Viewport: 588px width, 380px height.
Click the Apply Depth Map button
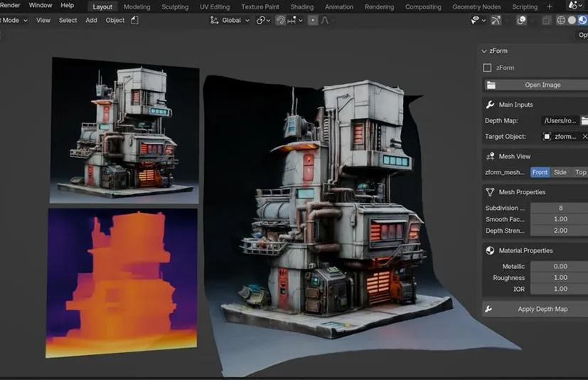tap(535, 309)
